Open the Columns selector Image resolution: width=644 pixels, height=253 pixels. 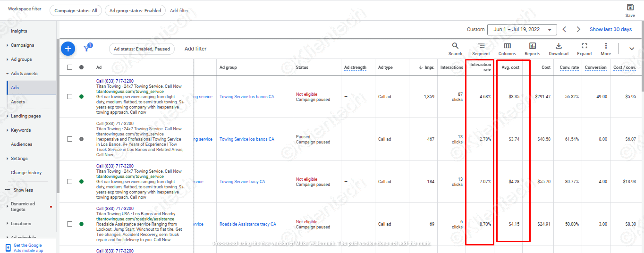507,49
